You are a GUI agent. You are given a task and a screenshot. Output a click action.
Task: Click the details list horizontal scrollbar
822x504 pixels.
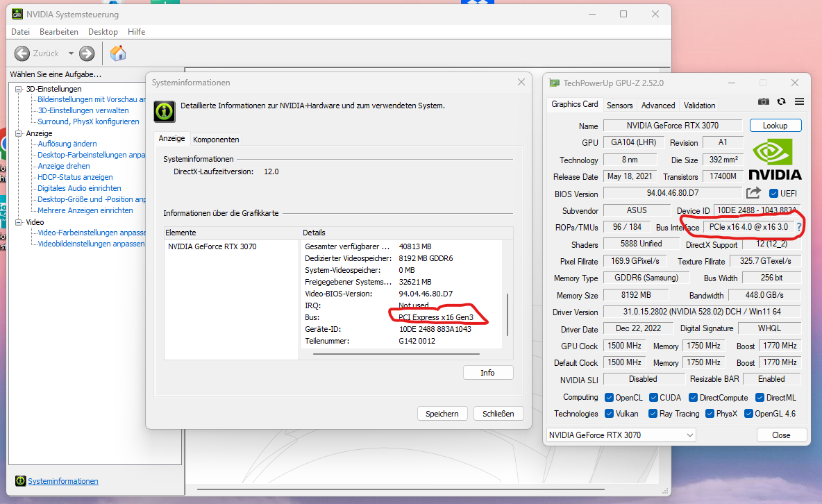[396, 354]
